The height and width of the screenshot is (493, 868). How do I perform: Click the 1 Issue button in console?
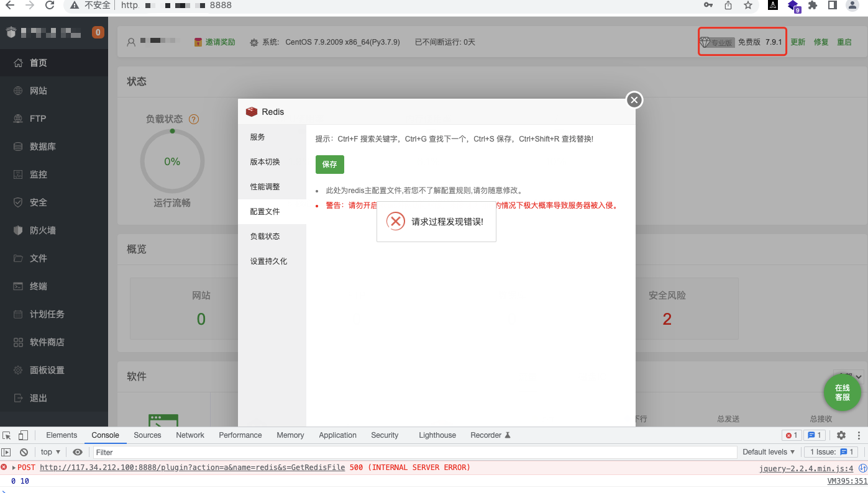point(832,452)
